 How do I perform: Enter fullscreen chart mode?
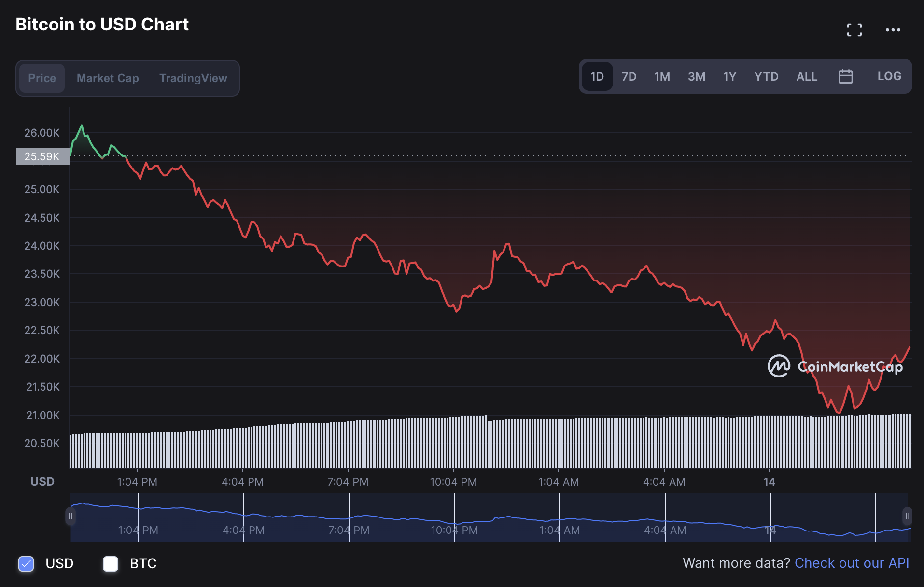pyautogui.click(x=854, y=30)
